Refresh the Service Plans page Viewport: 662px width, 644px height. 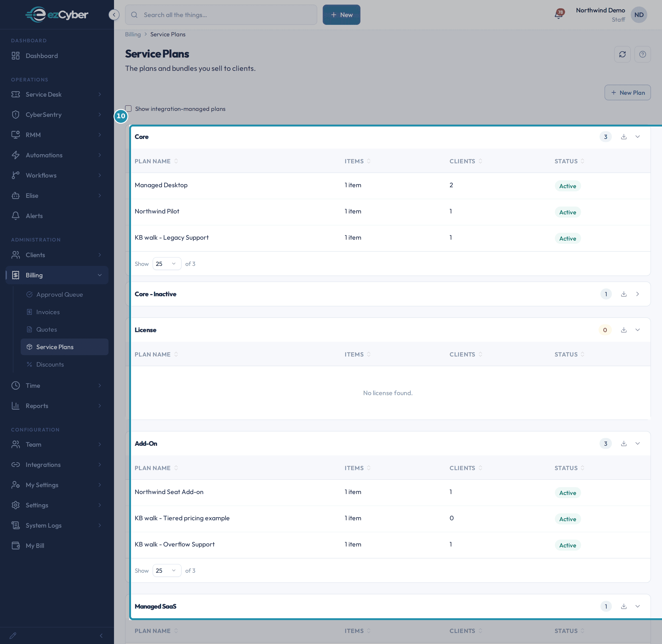(x=622, y=54)
